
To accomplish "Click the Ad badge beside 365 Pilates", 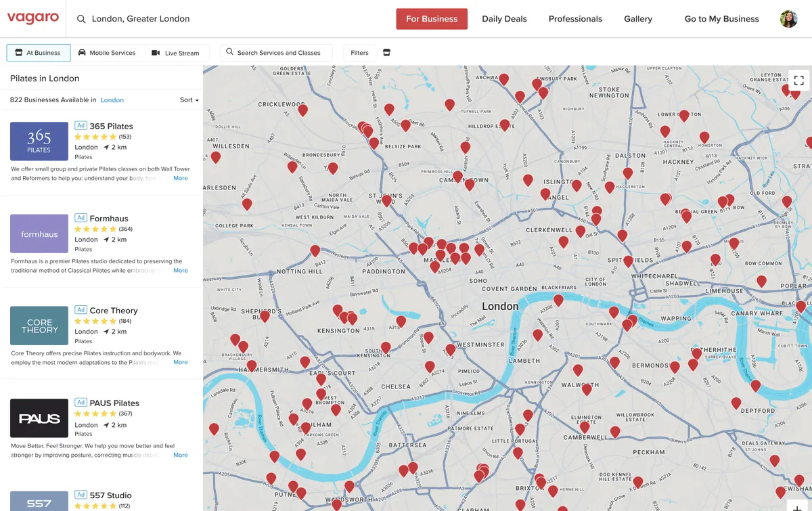I will (81, 126).
